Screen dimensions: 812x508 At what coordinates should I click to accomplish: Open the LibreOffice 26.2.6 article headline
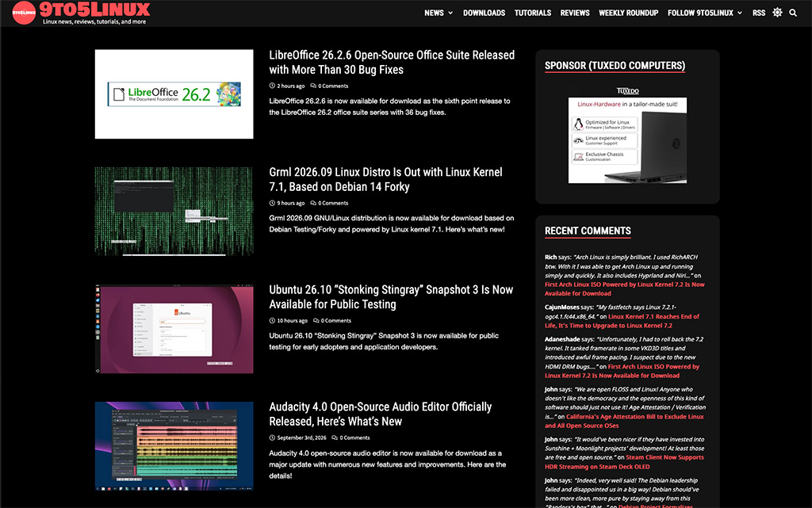point(392,62)
